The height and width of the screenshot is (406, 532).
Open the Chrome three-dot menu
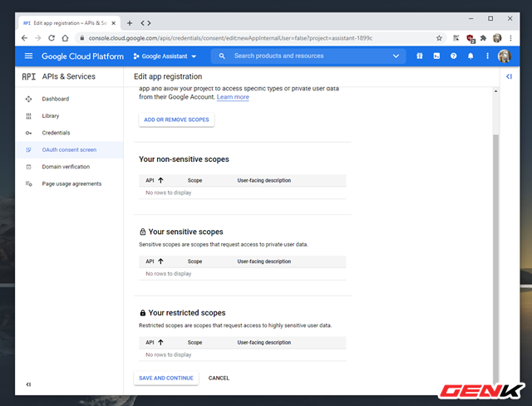pos(510,38)
